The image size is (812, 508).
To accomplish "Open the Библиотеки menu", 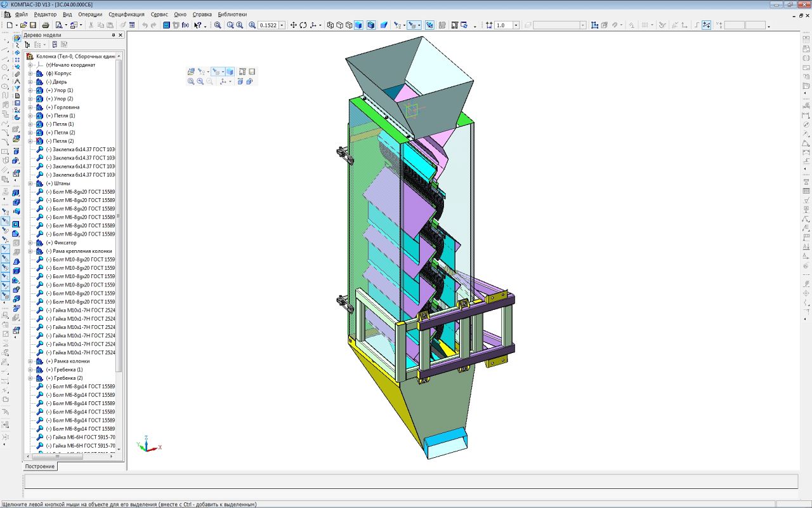I will [x=232, y=14].
